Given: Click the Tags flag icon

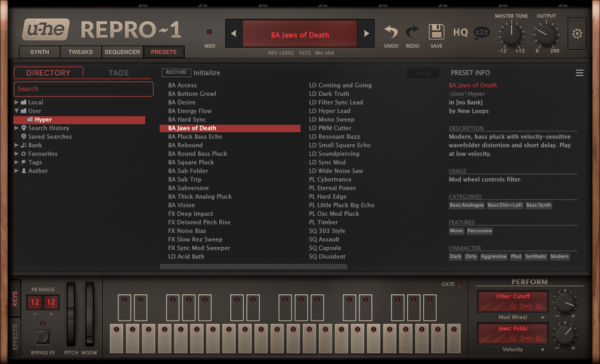Looking at the screenshot, I should coord(24,162).
